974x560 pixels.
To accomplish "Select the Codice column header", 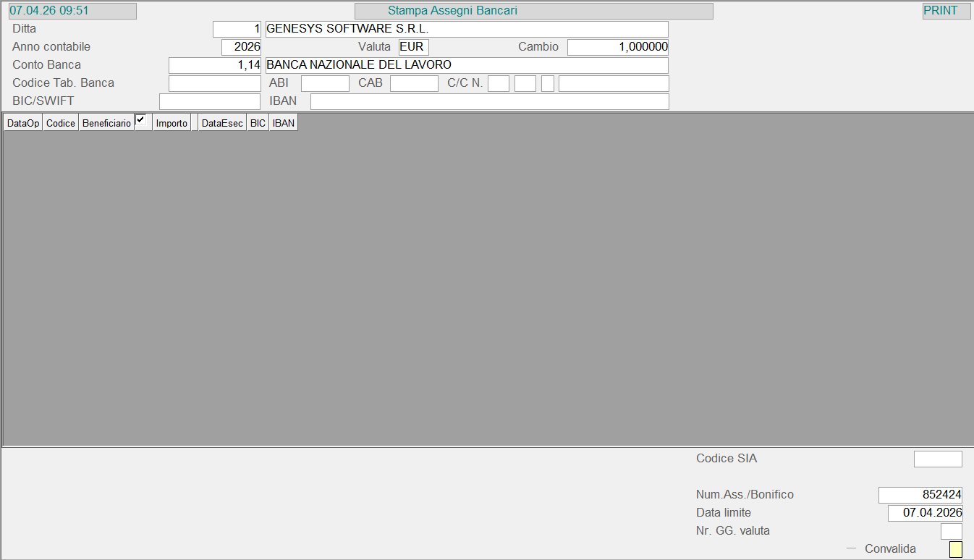I will coord(61,123).
